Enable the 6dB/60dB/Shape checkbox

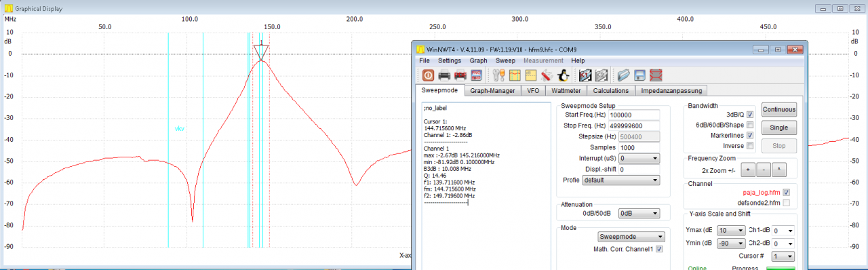point(750,125)
